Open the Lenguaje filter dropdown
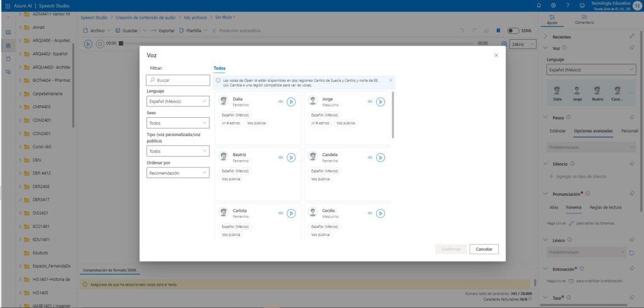The height and width of the screenshot is (308, 644). coord(178,101)
